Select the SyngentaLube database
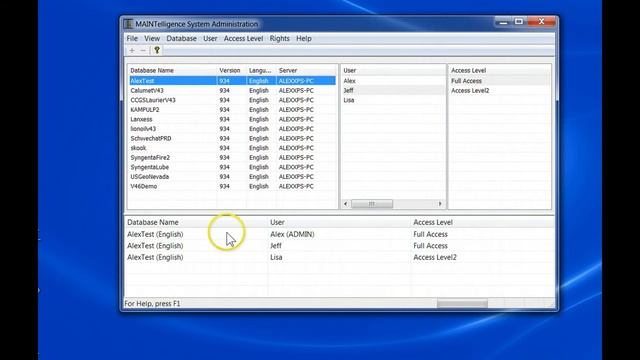Viewport: 640px width, 360px height. tap(233, 167)
